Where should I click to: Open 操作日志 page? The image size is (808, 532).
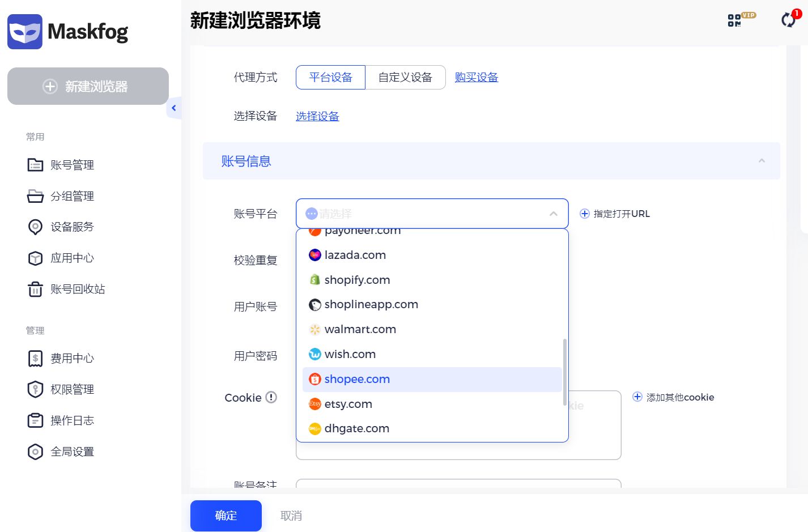[72, 420]
